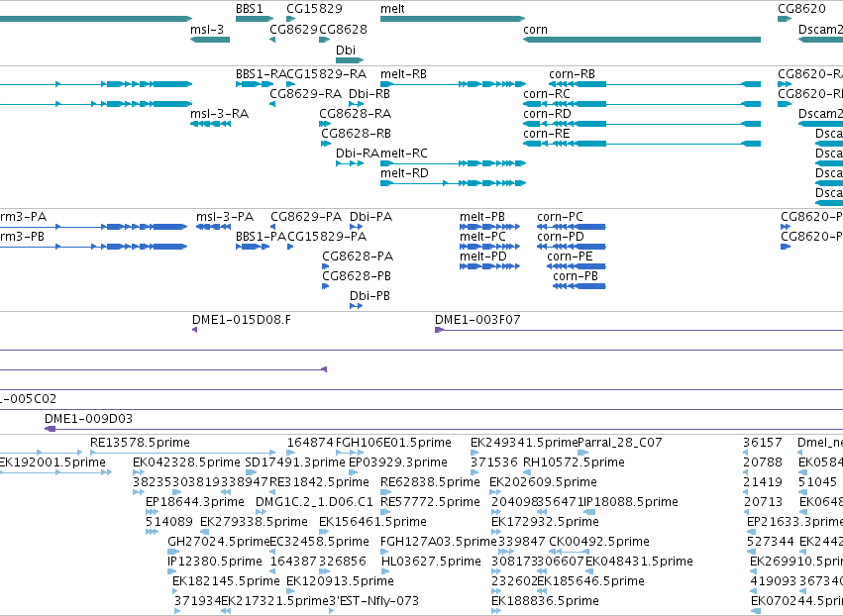Screen dimensions: 843x616
Task: Open the Dbi-RB transcript label
Action: [369, 94]
